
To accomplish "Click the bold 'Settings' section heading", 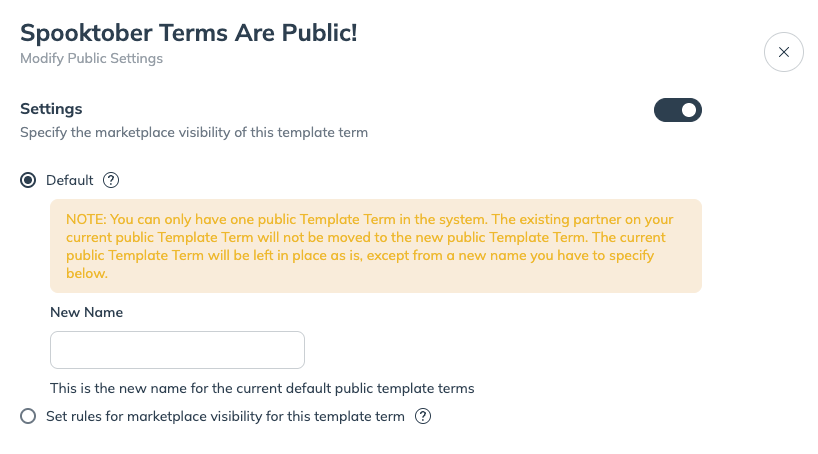I will pos(51,108).
